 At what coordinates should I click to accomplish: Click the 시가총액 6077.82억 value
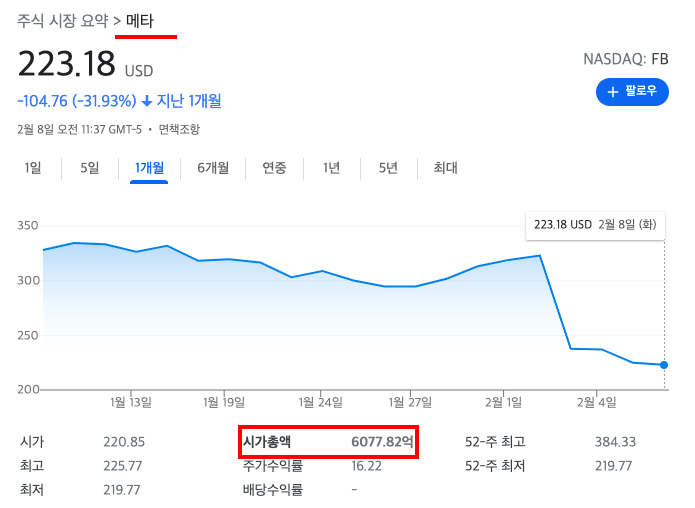382,442
